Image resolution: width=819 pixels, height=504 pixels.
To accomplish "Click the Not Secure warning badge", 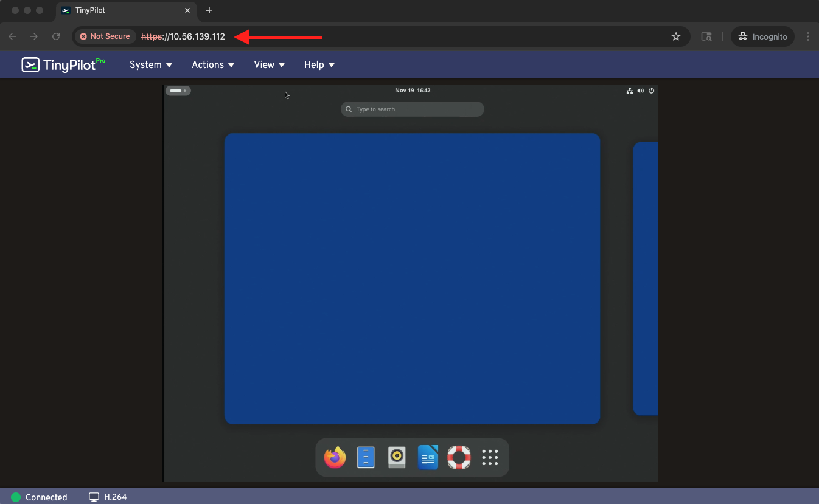I will coord(104,36).
